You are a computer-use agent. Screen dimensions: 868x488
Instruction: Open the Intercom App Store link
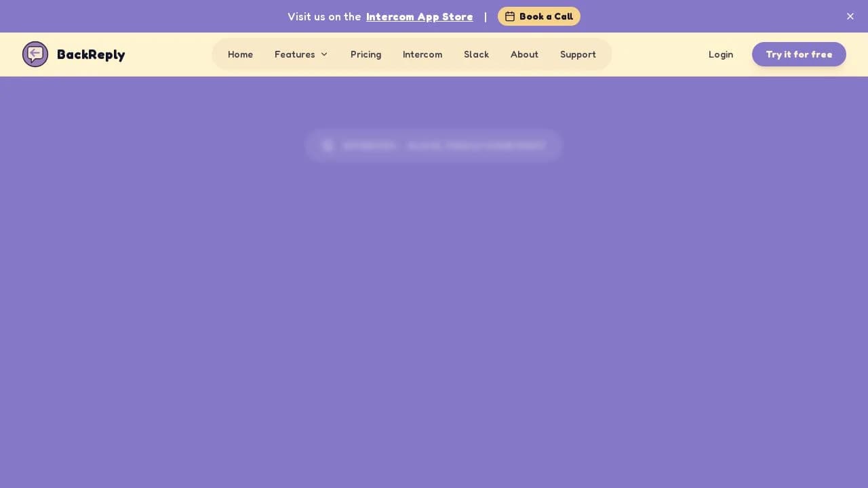(419, 16)
